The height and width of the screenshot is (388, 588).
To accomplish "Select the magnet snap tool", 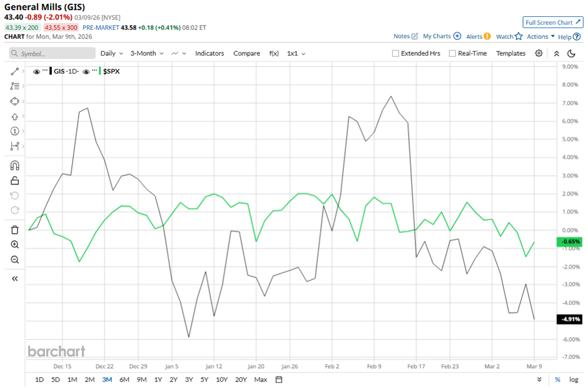I will point(15,166).
